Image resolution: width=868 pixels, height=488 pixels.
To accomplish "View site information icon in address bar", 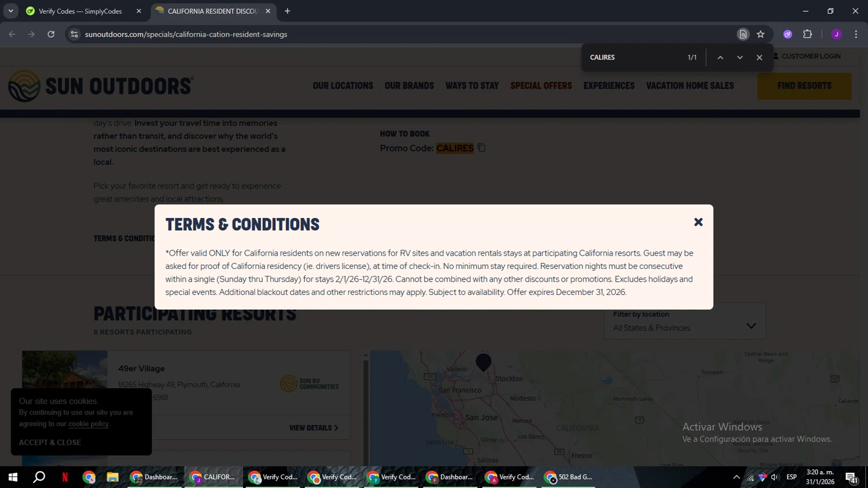I will point(74,34).
